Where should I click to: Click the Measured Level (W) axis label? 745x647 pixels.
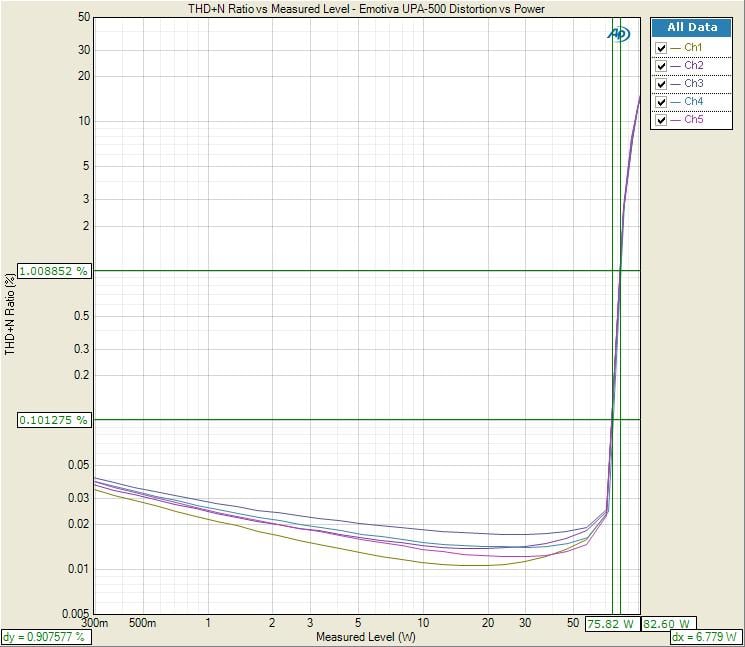pos(365,637)
